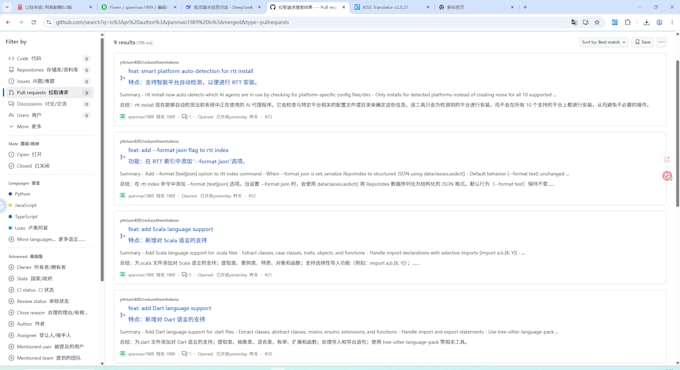Click author avatar on the Scala PR row
Screen dimensions: 680x370
pyautogui.click(x=123, y=275)
